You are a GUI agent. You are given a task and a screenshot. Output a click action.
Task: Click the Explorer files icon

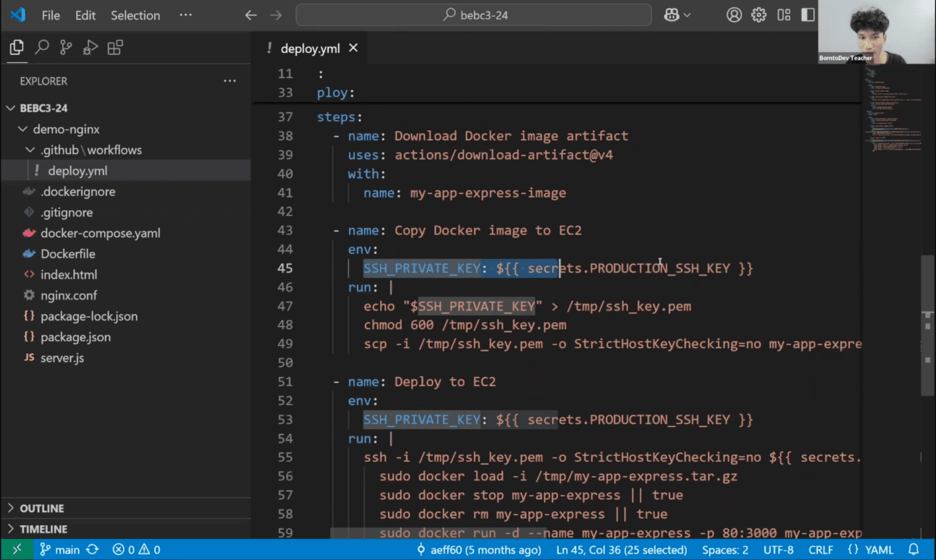tap(17, 48)
